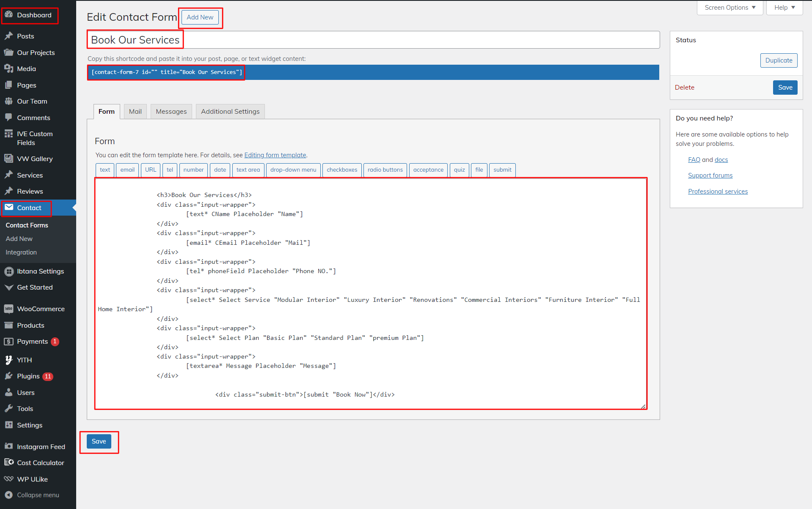Image resolution: width=812 pixels, height=509 pixels.
Task: Click the Instagram Feed camera icon
Action: pyautogui.click(x=8, y=446)
